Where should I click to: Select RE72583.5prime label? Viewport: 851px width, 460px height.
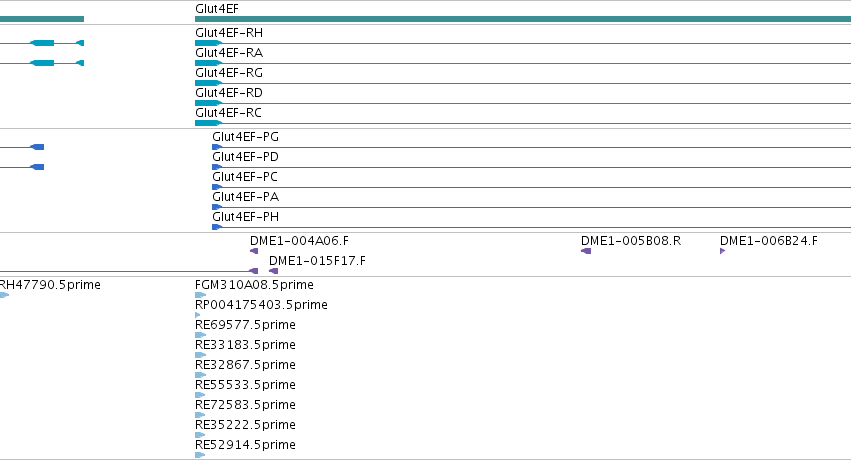click(x=245, y=406)
